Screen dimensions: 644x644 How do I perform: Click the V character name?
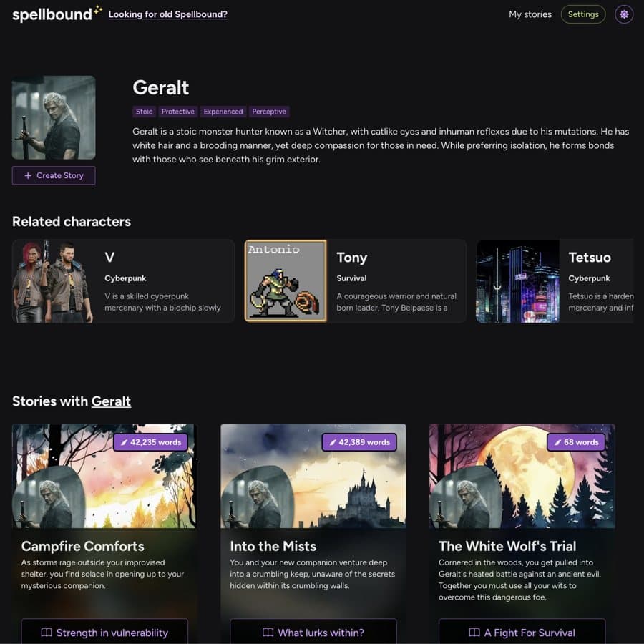[109, 258]
